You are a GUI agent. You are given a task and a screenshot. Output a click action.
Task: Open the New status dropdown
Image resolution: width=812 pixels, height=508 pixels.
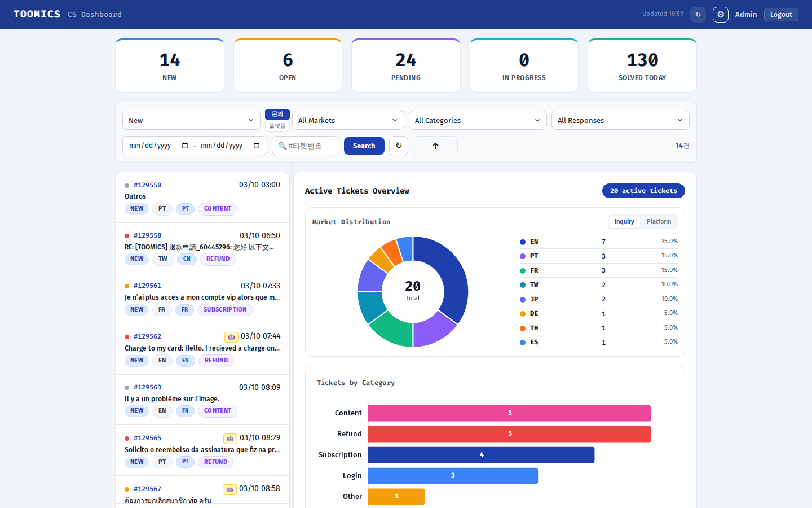pos(191,120)
